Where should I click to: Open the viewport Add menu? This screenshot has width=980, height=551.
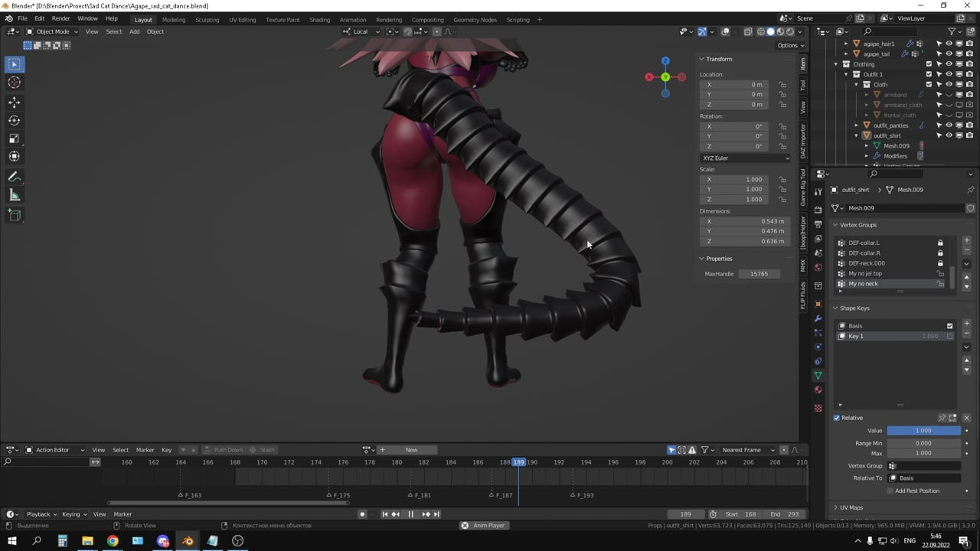tap(135, 31)
